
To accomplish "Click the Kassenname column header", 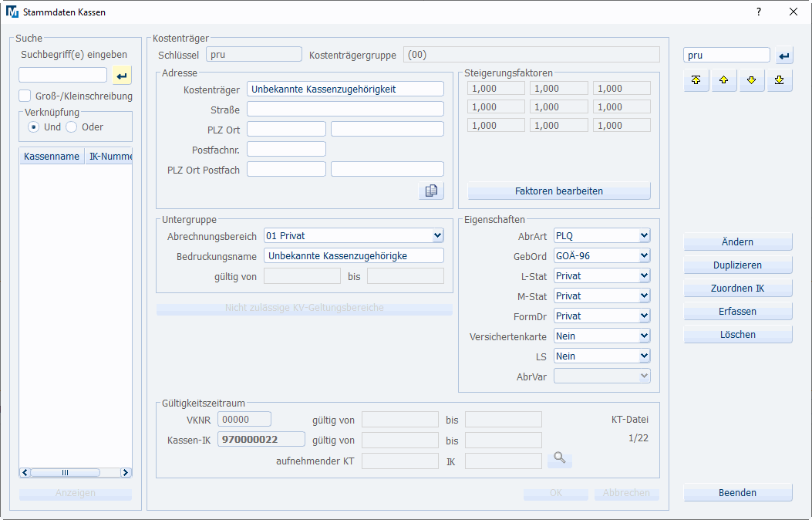I will point(52,157).
